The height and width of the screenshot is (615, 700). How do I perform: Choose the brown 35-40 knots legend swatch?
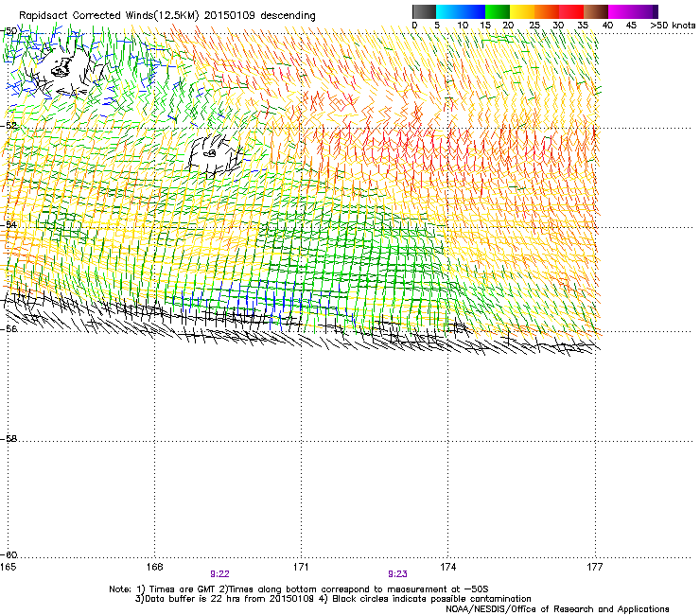tap(596, 11)
